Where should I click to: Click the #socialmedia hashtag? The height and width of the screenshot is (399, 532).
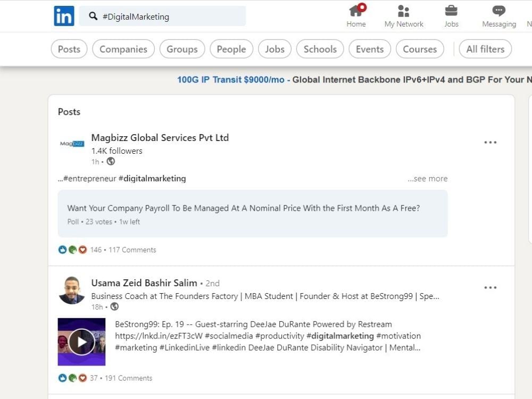pos(229,336)
